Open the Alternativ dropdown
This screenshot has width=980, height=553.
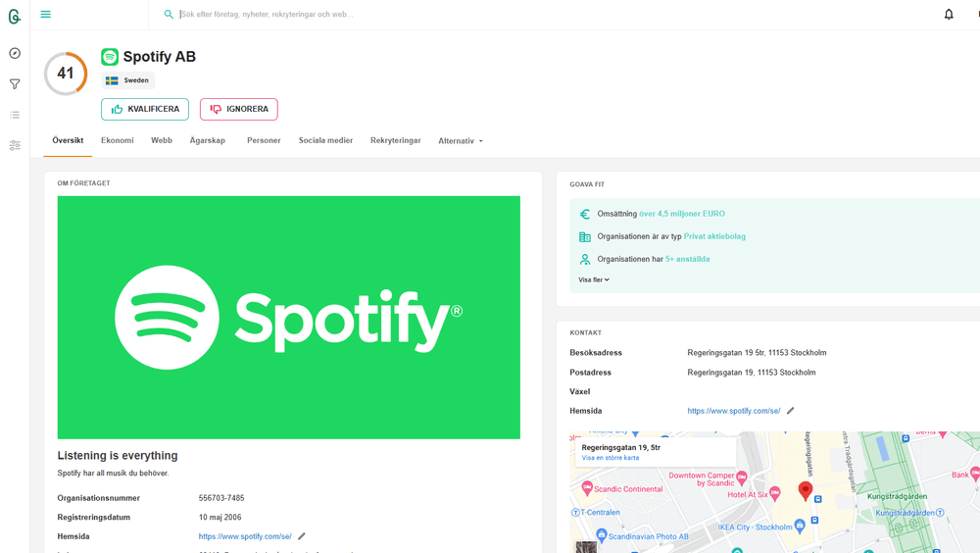click(461, 141)
